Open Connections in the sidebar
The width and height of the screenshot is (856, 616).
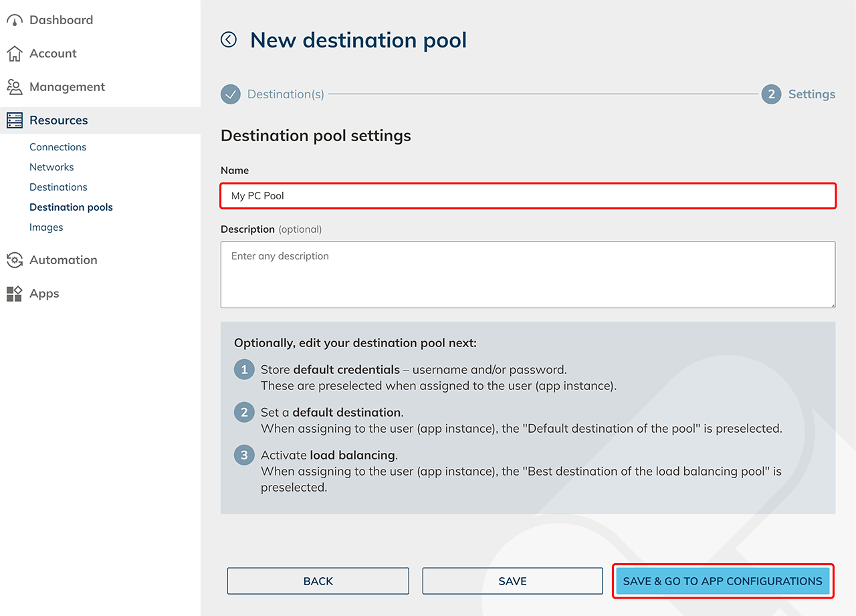[58, 147]
